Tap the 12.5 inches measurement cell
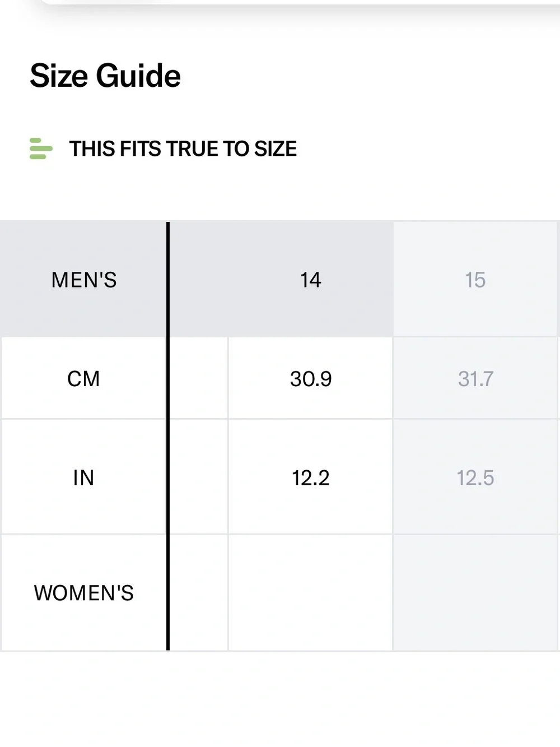This screenshot has height=747, width=560. (x=475, y=477)
